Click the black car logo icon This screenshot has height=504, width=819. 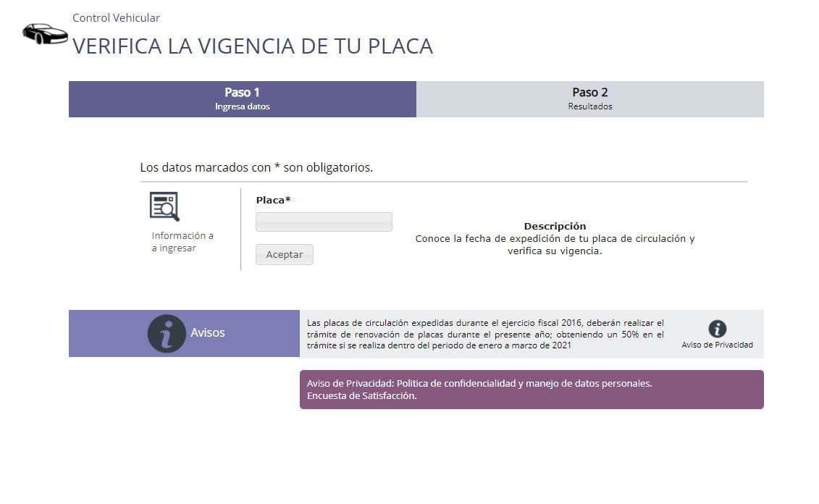(x=45, y=33)
